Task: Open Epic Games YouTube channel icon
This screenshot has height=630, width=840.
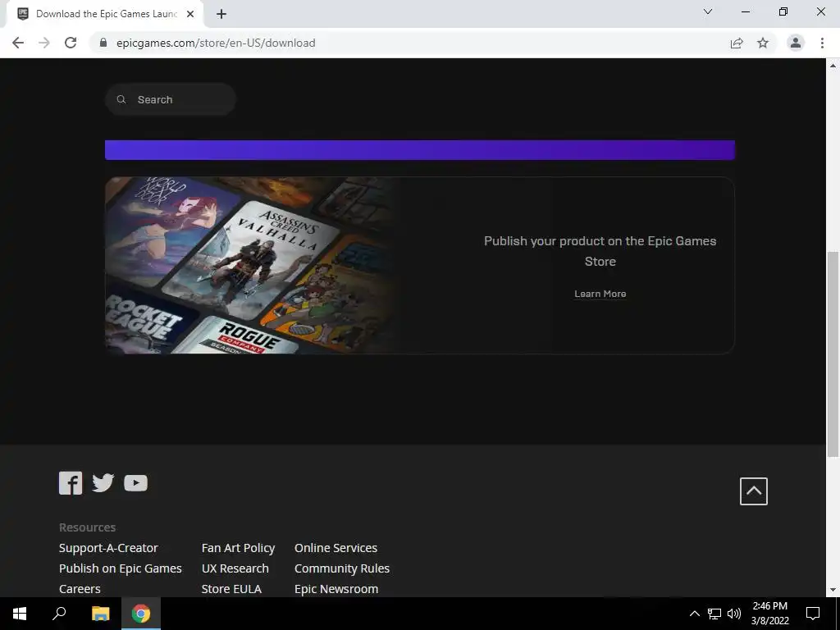Action: click(135, 482)
